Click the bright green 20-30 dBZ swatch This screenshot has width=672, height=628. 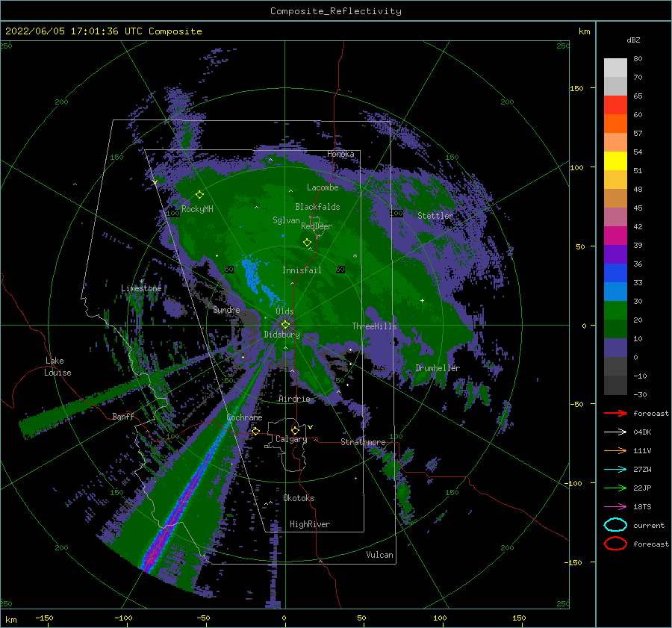click(615, 311)
